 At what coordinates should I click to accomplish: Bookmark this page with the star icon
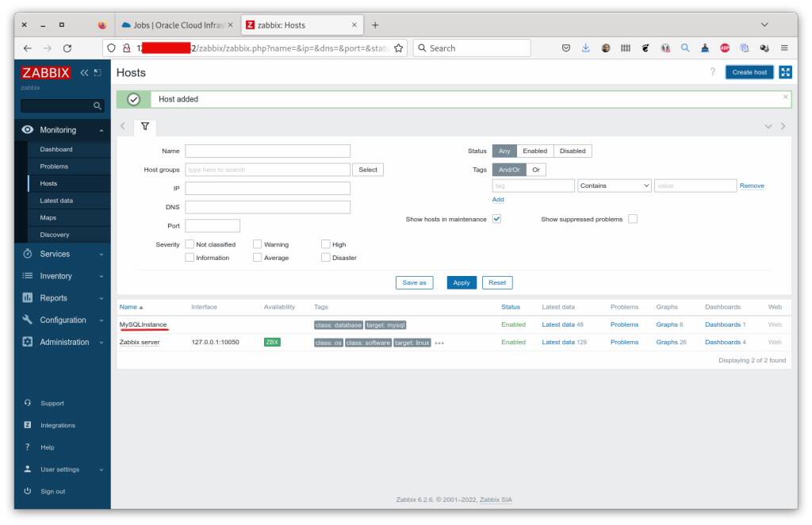(x=398, y=48)
